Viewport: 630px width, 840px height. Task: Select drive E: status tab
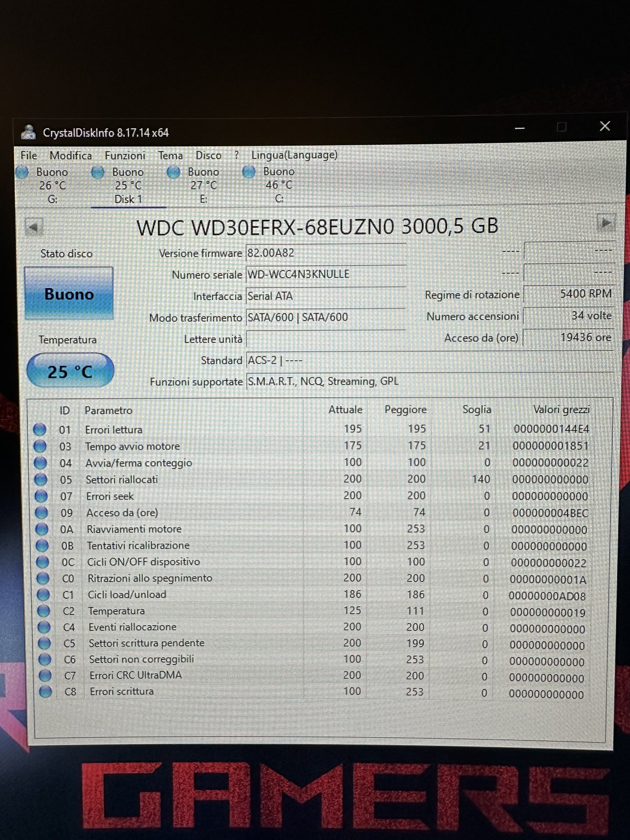(197, 185)
